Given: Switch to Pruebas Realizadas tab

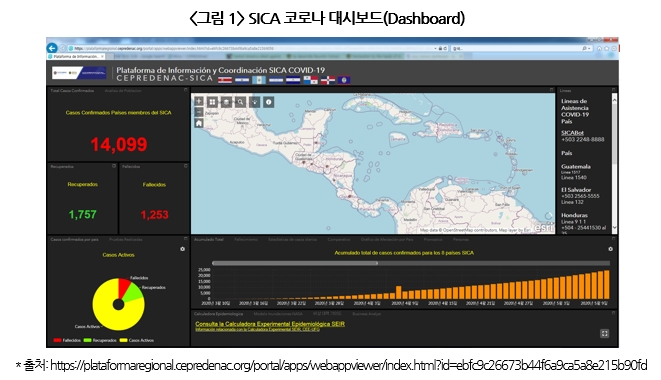Looking at the screenshot, I should pyautogui.click(x=126, y=239).
